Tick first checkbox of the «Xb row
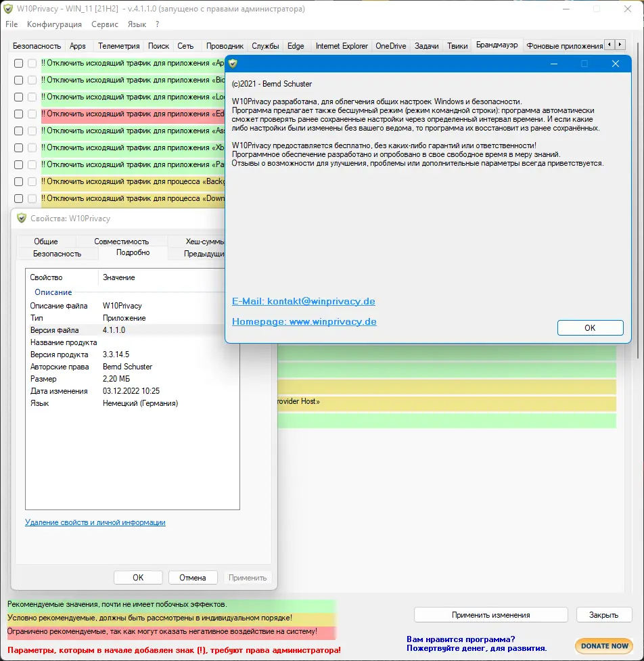 pos(18,148)
